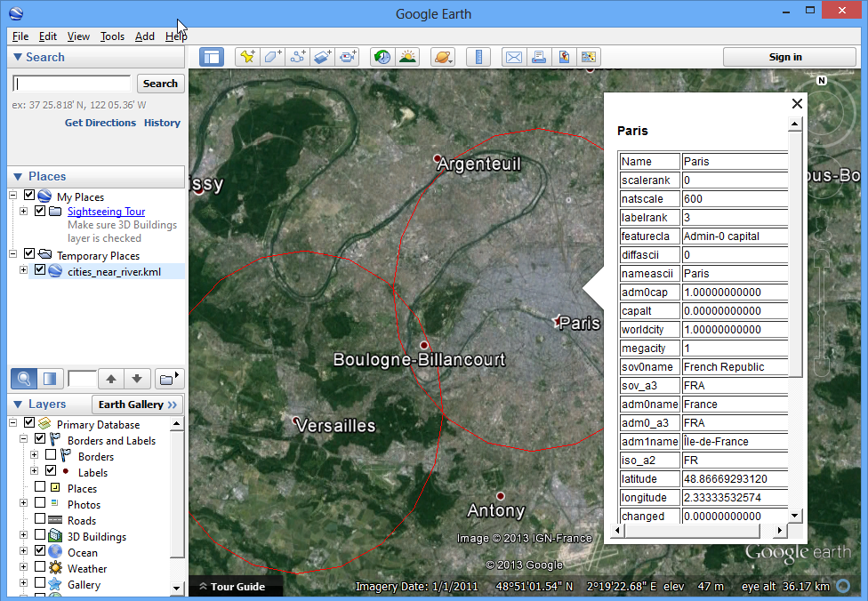This screenshot has height=601, width=868.
Task: Click the Add Placemark pushpin icon
Action: point(247,57)
